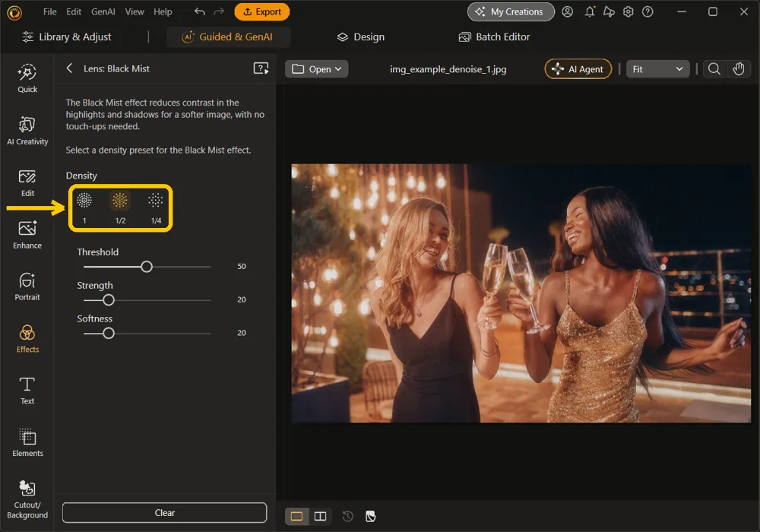
Task: Switch to split compare view
Action: (321, 516)
